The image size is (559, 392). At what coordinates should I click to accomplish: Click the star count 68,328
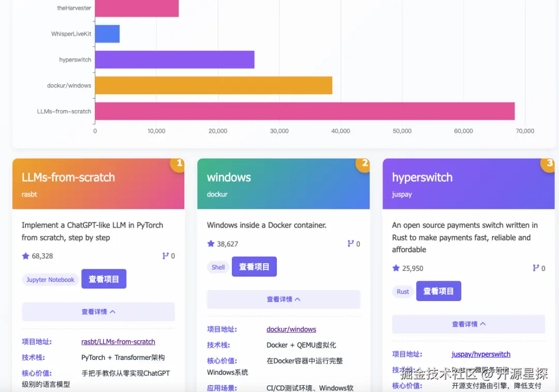[x=42, y=256]
